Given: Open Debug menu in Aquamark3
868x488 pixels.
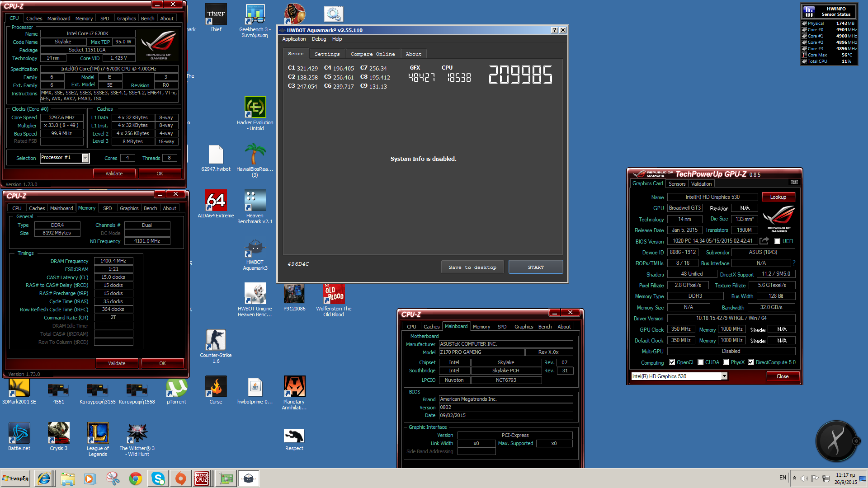Looking at the screenshot, I should pos(319,39).
